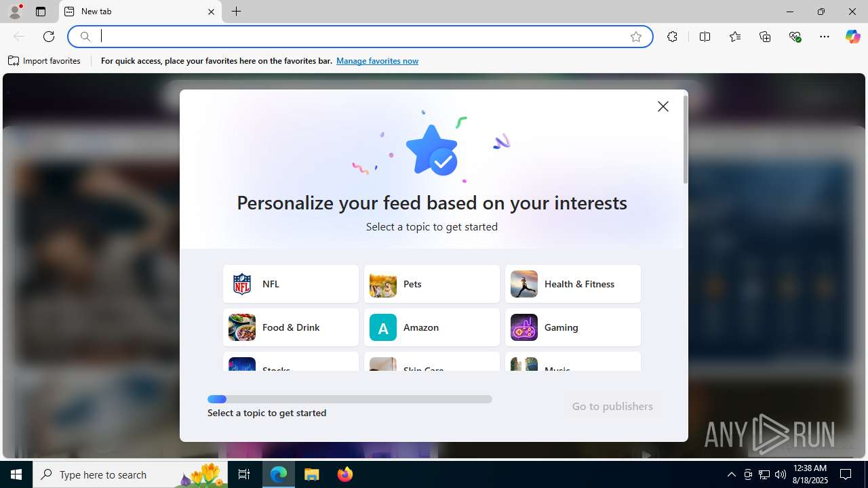Viewport: 868px width, 488px height.
Task: Click the NFL logo thumbnail
Action: point(242,284)
